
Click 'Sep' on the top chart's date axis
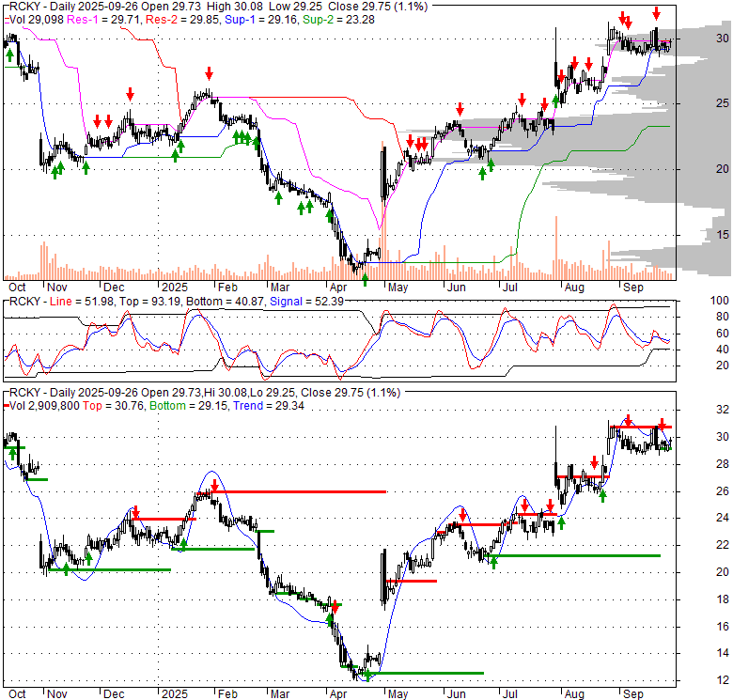[x=633, y=288]
